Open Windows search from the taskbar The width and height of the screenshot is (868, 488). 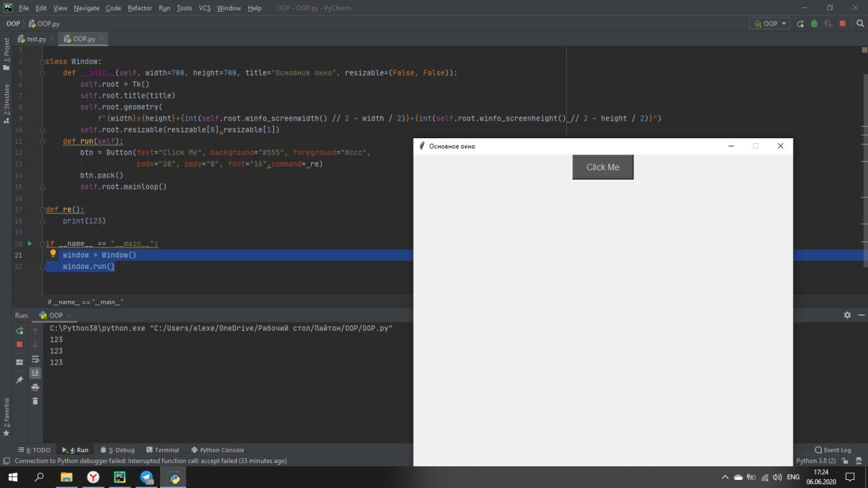coord(39,477)
